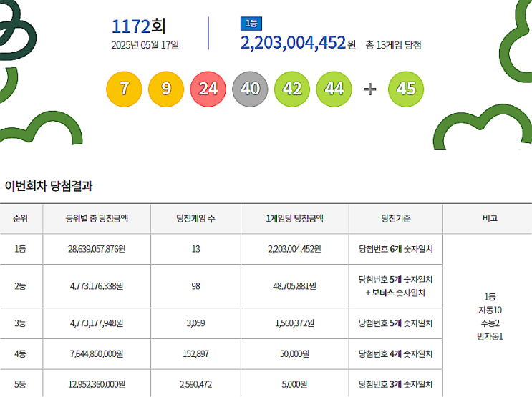Click the 4등 rank cell
532x397 pixels.
(20, 353)
